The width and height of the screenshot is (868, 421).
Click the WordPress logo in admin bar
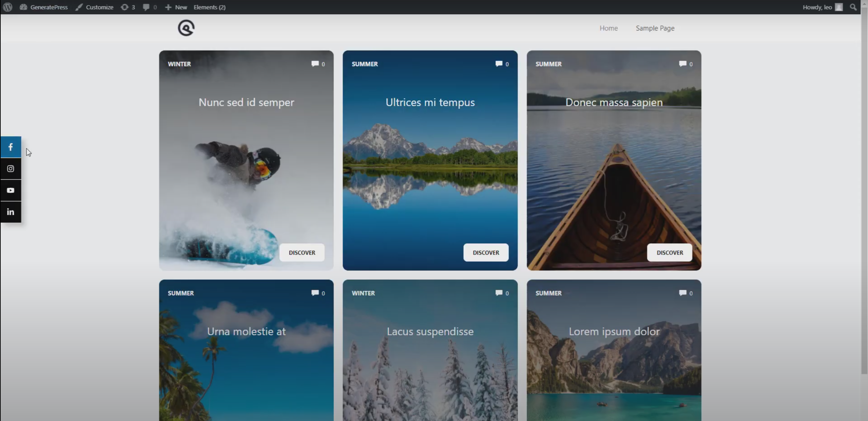tap(7, 7)
